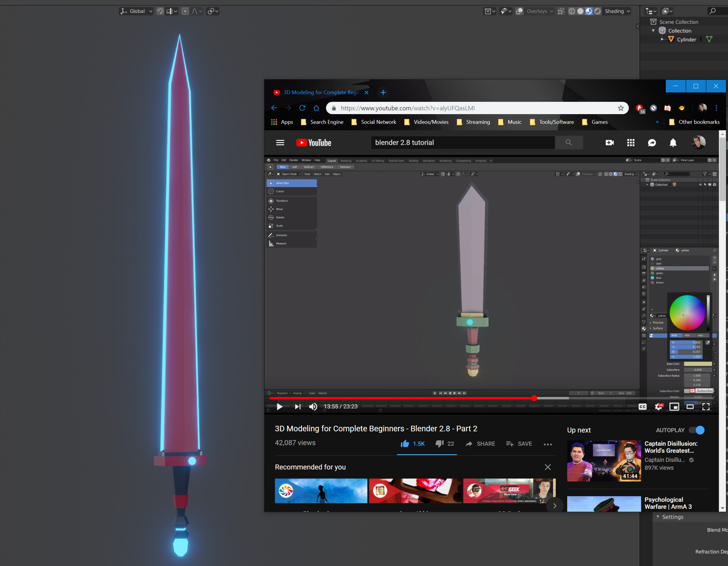The image size is (728, 566).
Task: Click the Subscribe button
Action: [x=704, y=391]
